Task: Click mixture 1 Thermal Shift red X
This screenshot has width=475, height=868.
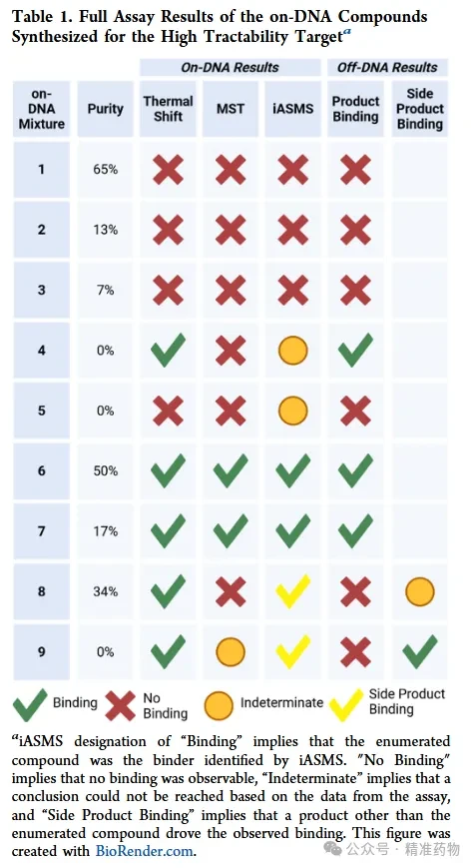Action: click(168, 170)
